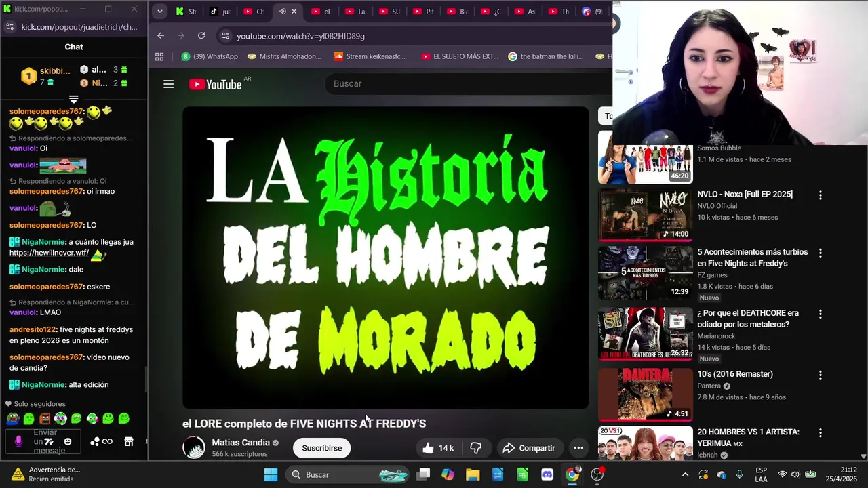Screen dimensions: 868x488
Task: Play the Pantera 10's thumbnail
Action: tap(645, 394)
